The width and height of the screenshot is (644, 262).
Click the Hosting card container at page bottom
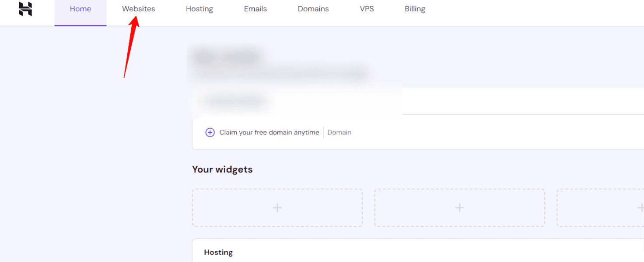(x=416, y=252)
